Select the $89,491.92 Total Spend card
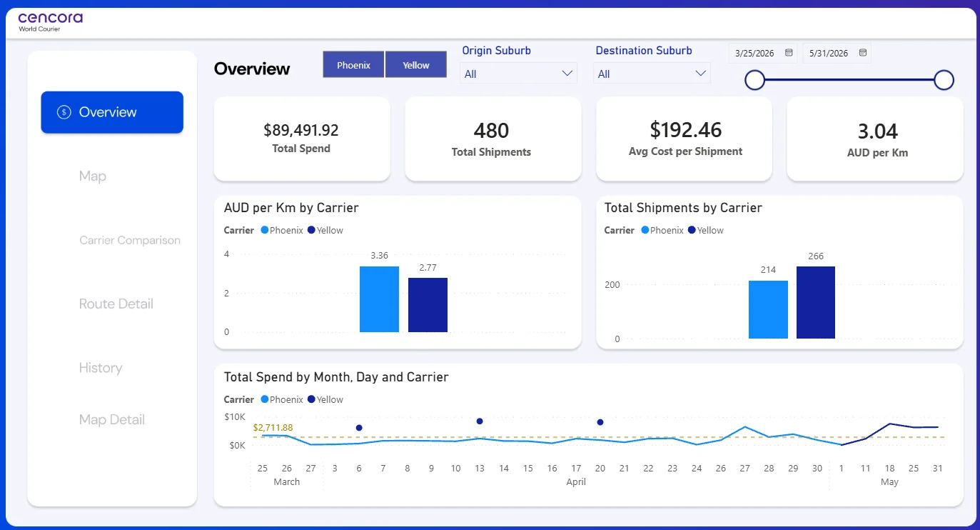The height and width of the screenshot is (530, 980). tap(302, 139)
